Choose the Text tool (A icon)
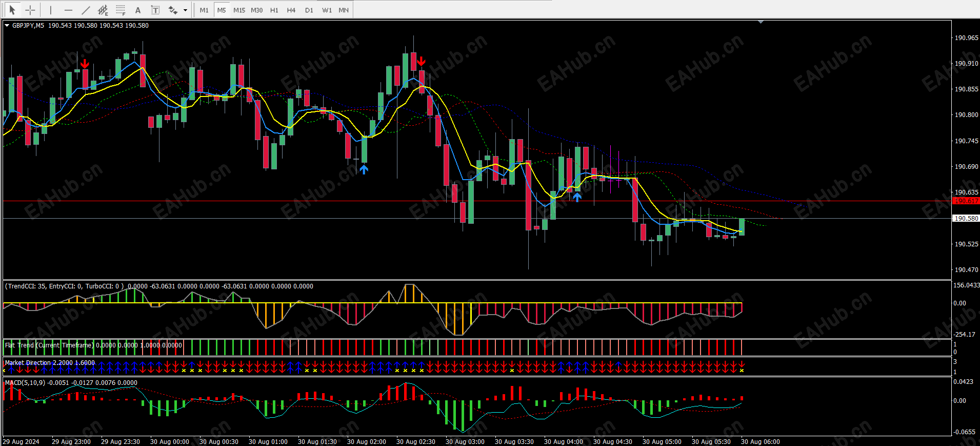The width and height of the screenshot is (980, 446). point(137,10)
